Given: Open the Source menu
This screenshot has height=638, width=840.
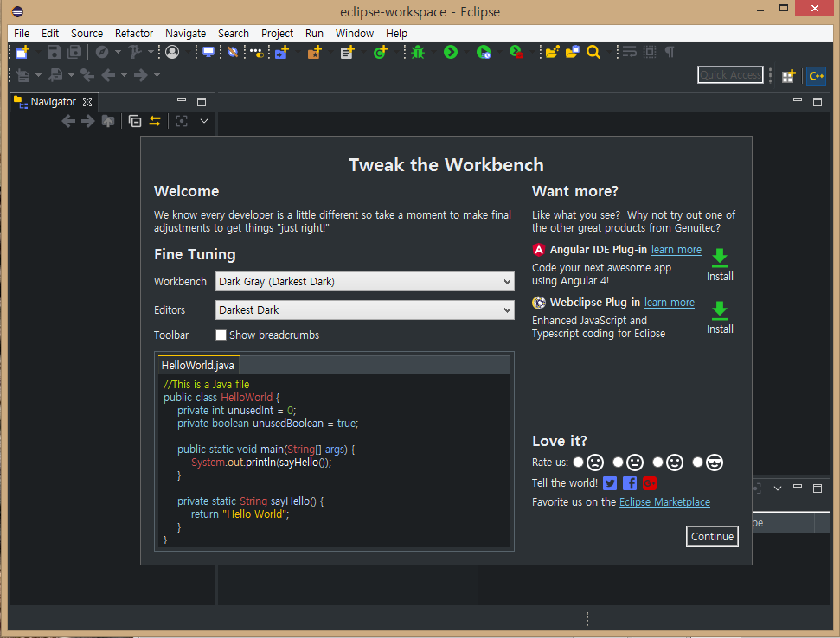Looking at the screenshot, I should pyautogui.click(x=87, y=33).
